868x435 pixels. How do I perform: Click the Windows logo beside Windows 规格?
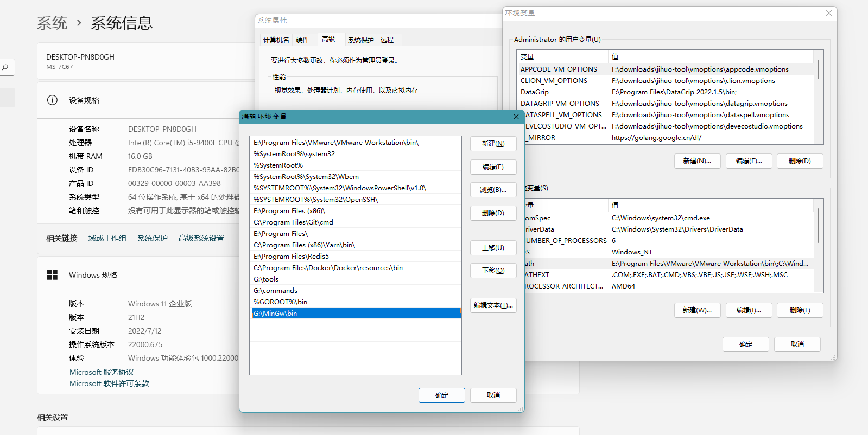click(52, 275)
